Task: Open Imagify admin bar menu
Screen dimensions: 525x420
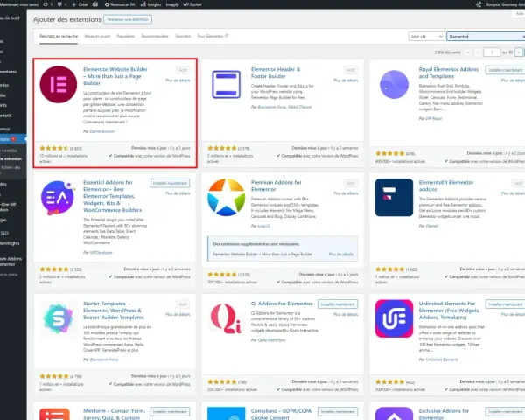Action: pyautogui.click(x=172, y=4)
